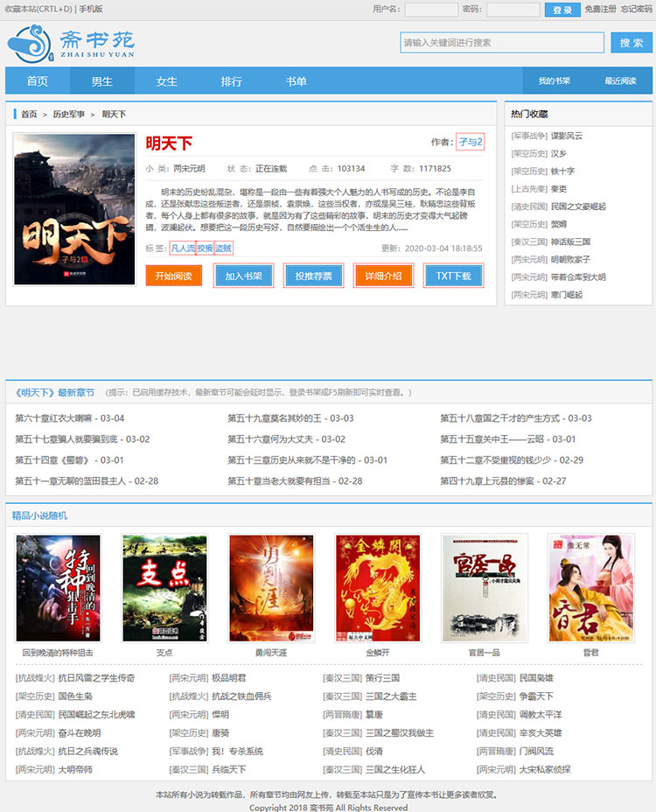Open chapter 第四十九章上元县的惨案
The width and height of the screenshot is (656, 812).
pyautogui.click(x=486, y=480)
